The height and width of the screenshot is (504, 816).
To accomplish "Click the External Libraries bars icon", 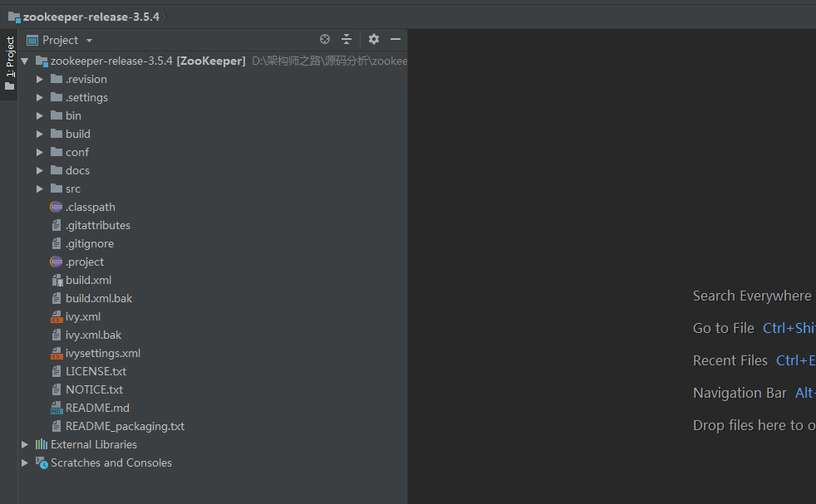I will 41,444.
